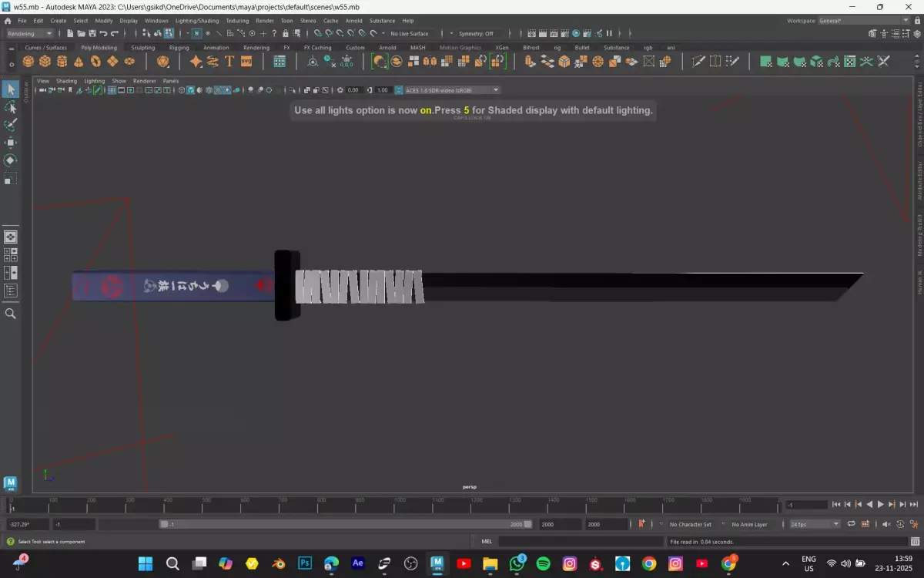Open the No Character Set dropdown
Viewport: 924px width, 578px height.
(690, 524)
